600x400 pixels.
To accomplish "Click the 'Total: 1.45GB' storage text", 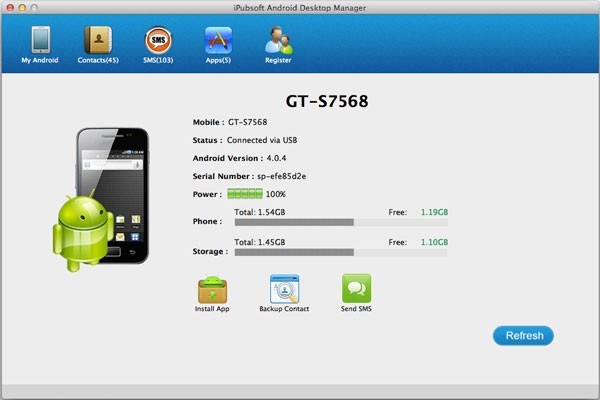I will point(259,242).
